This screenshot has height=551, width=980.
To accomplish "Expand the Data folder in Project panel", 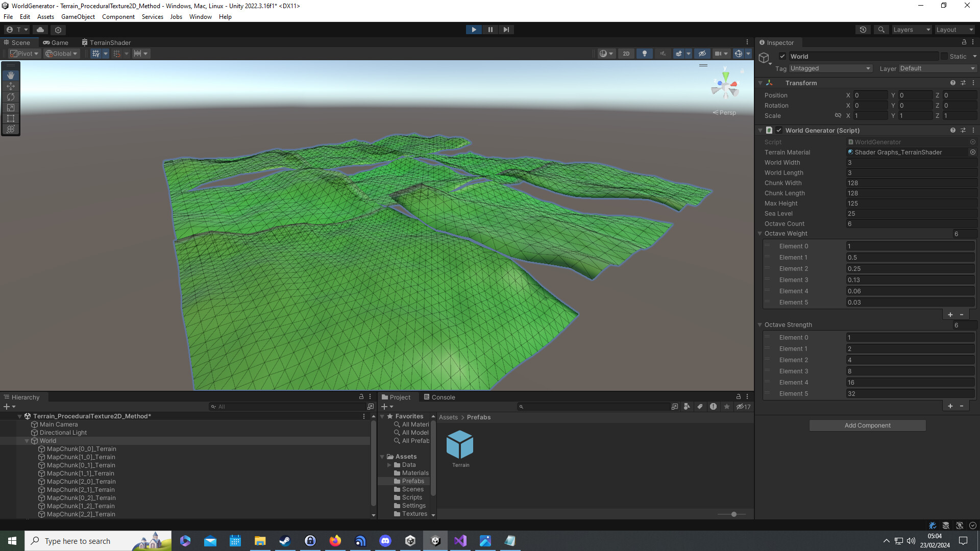I will 389,465.
